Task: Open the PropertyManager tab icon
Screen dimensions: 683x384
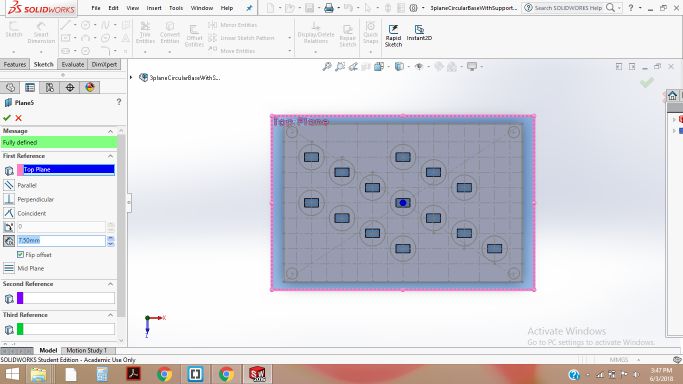Action: [30, 88]
